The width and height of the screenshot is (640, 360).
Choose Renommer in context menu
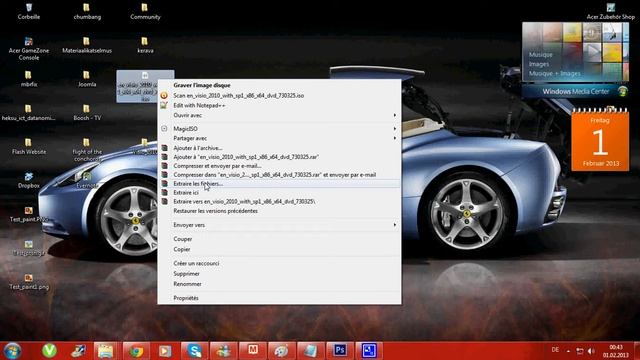tap(279, 284)
